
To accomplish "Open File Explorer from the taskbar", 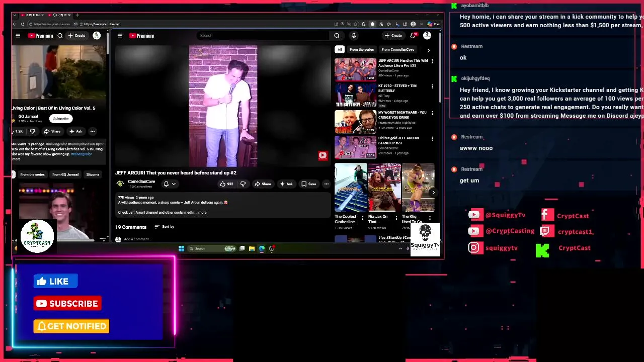I will pos(252,248).
